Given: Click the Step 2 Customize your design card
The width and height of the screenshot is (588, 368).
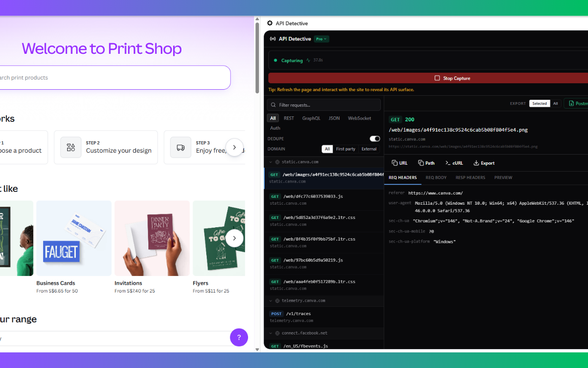Looking at the screenshot, I should (x=106, y=147).
